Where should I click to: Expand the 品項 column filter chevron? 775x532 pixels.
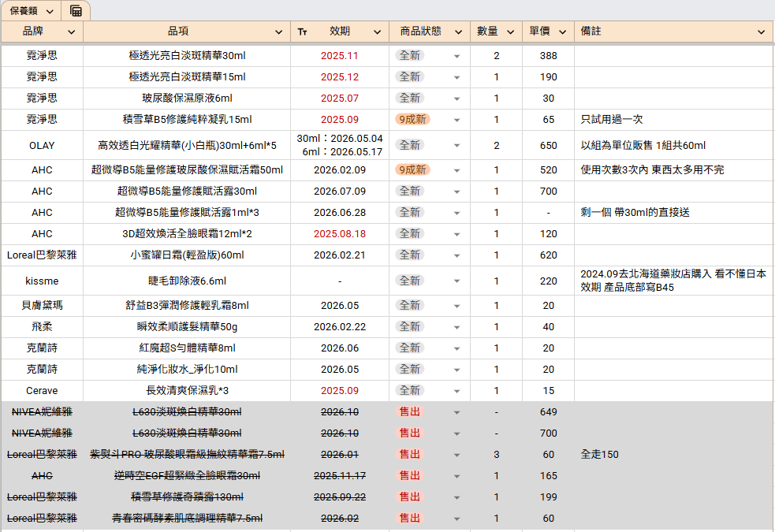coord(279,32)
